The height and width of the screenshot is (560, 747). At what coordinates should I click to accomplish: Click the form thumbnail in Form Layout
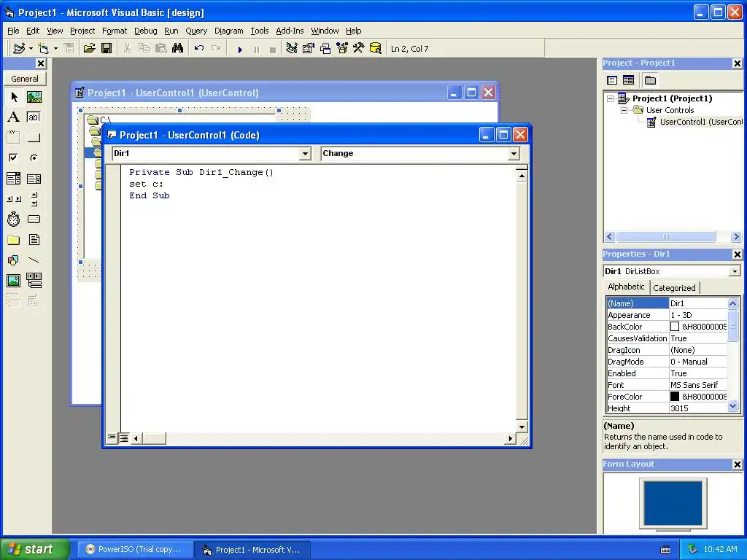click(x=673, y=503)
